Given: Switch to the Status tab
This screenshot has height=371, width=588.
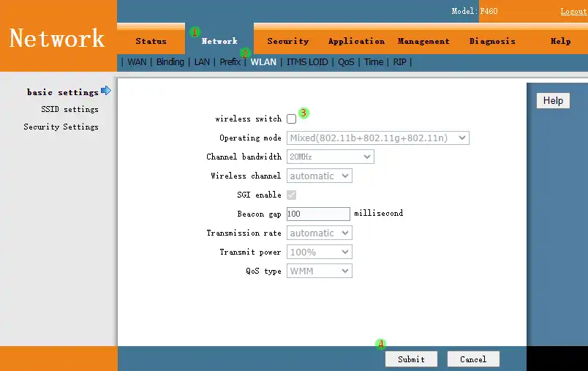Looking at the screenshot, I should click(151, 41).
